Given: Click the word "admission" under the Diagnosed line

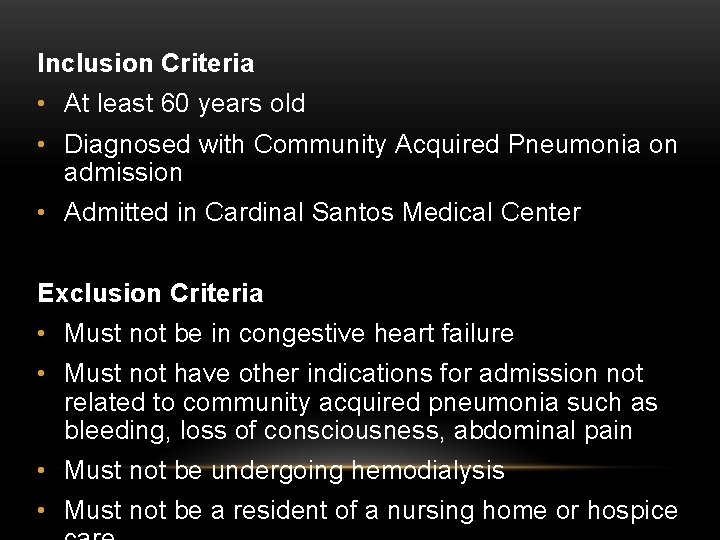Looking at the screenshot, I should coord(123,173).
